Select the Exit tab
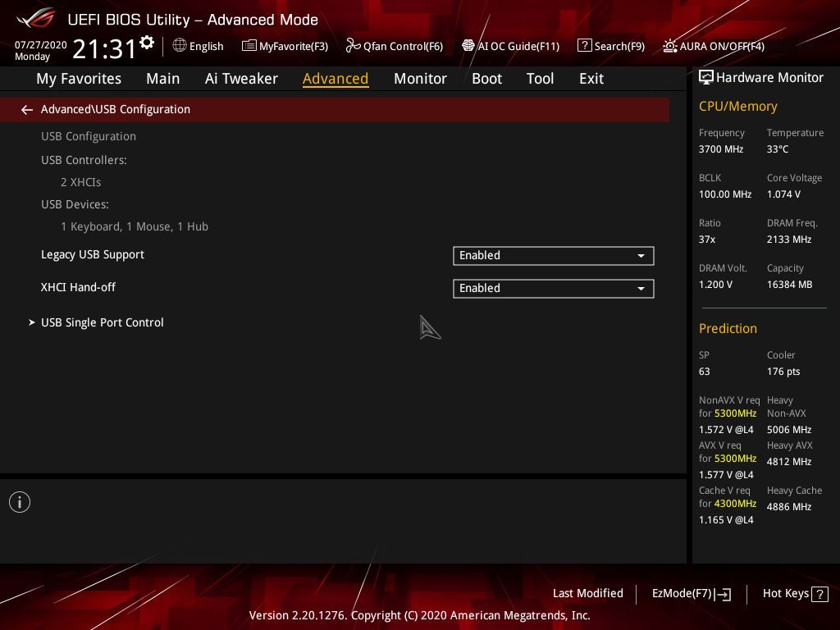840x630 pixels. (591, 79)
